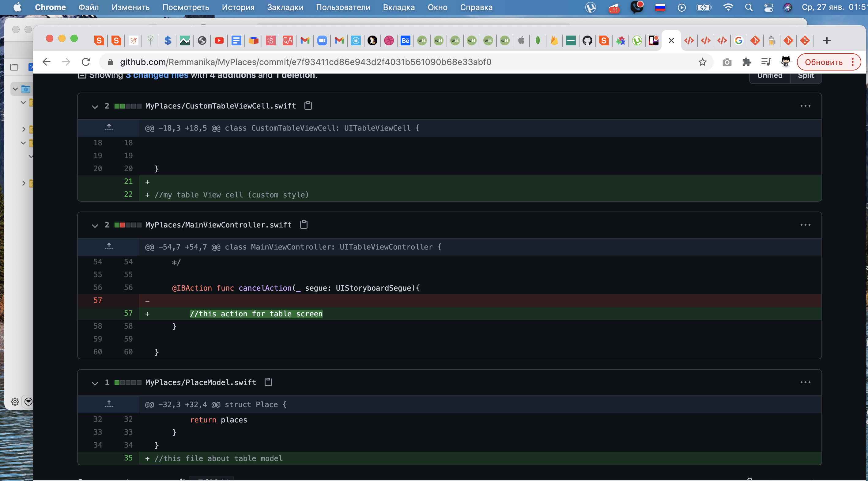Open MyPlaces/PlaceModel.swift file link
Image resolution: width=868 pixels, height=481 pixels.
201,382
